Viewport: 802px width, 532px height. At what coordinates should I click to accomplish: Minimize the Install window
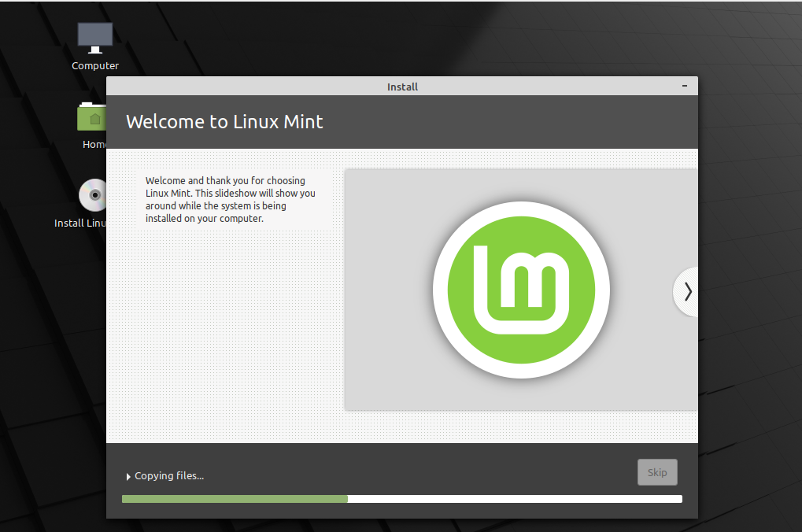[684, 86]
